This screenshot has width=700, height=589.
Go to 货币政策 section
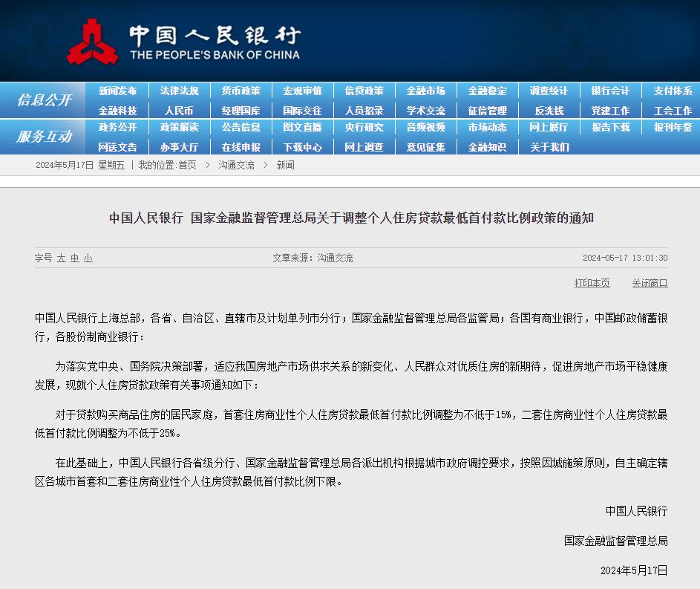point(241,91)
